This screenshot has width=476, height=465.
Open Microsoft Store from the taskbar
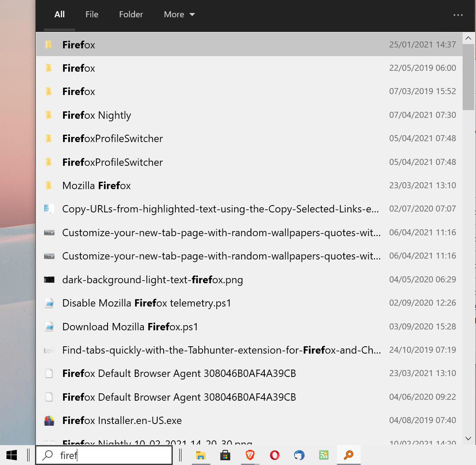225,455
